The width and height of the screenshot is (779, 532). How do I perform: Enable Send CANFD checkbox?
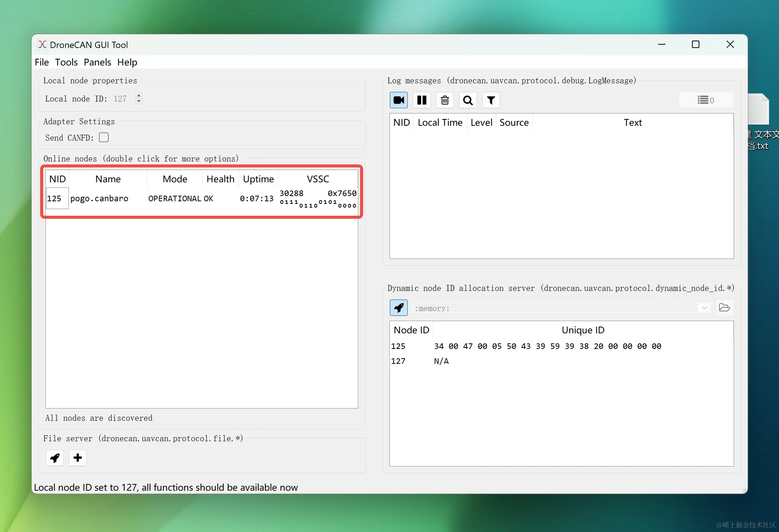104,138
